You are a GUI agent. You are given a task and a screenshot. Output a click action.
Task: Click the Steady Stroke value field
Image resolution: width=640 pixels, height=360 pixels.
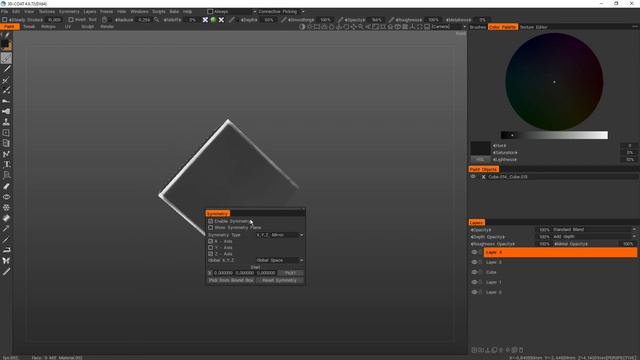(54, 20)
